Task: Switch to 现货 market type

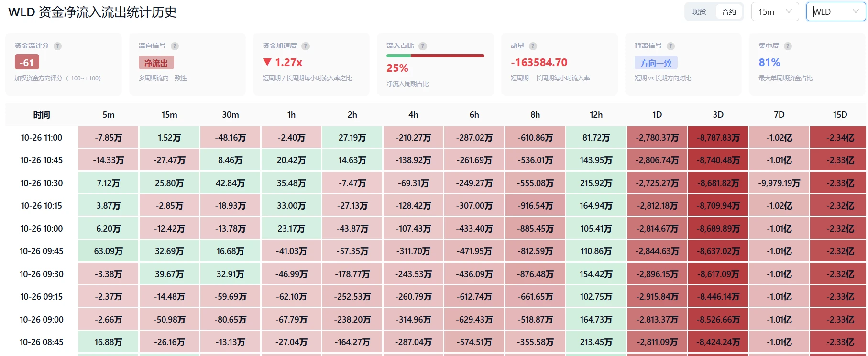Action: (699, 12)
